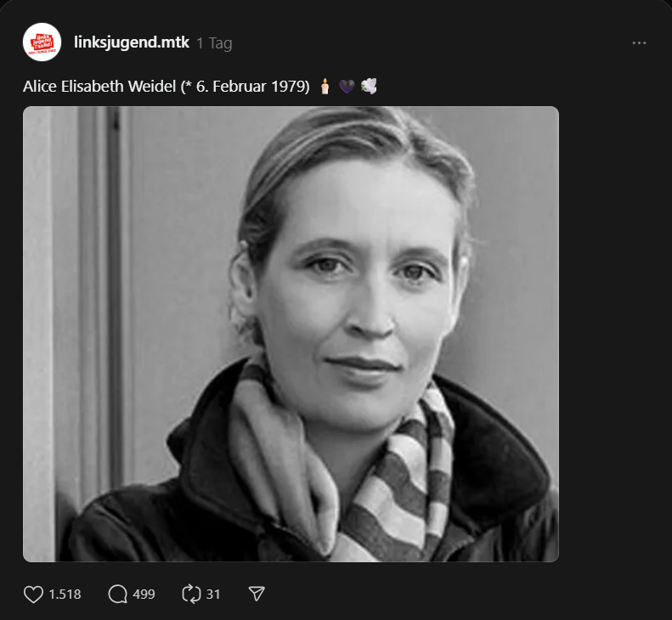Image resolution: width=672 pixels, height=620 pixels.
Task: Click the dove emoji in the caption
Action: click(369, 86)
